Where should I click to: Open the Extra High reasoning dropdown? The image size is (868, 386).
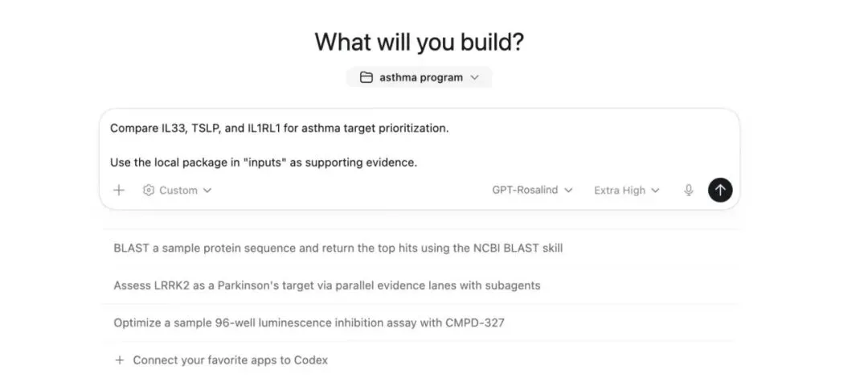point(620,191)
